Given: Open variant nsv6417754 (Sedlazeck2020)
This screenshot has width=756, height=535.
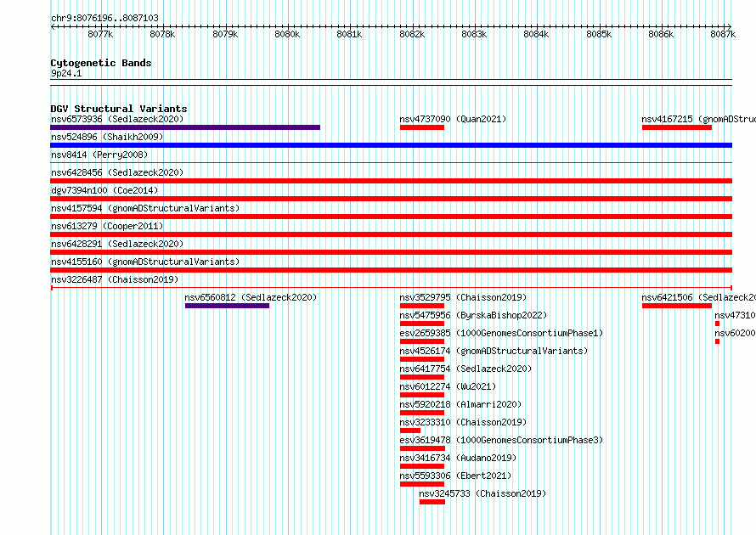Looking at the screenshot, I should [465, 369].
